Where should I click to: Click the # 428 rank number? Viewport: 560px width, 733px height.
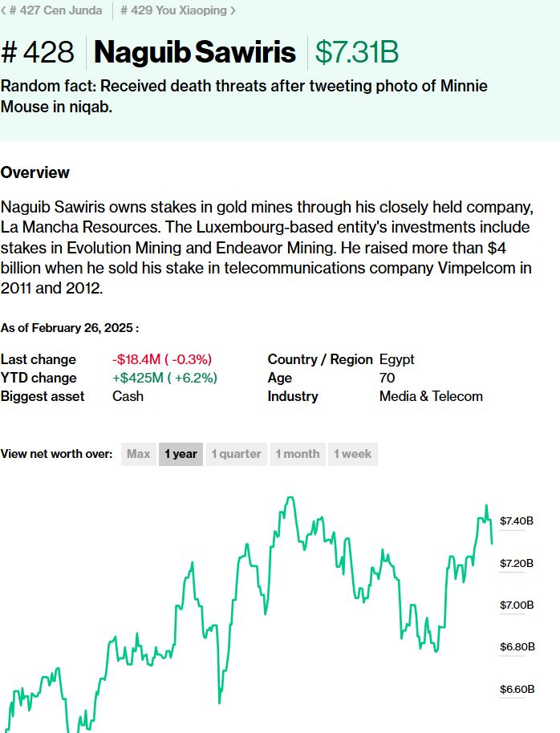(39, 53)
